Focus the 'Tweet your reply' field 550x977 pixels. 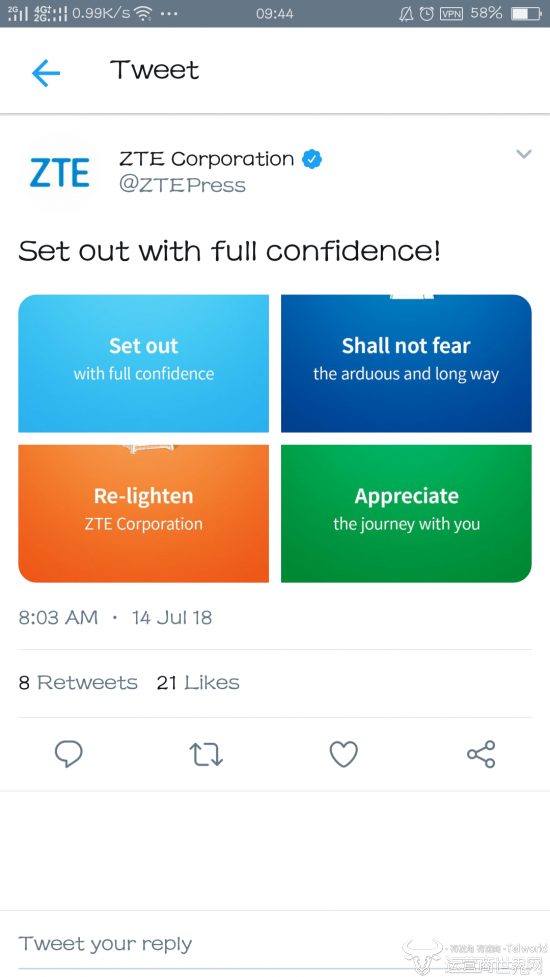tap(275, 944)
